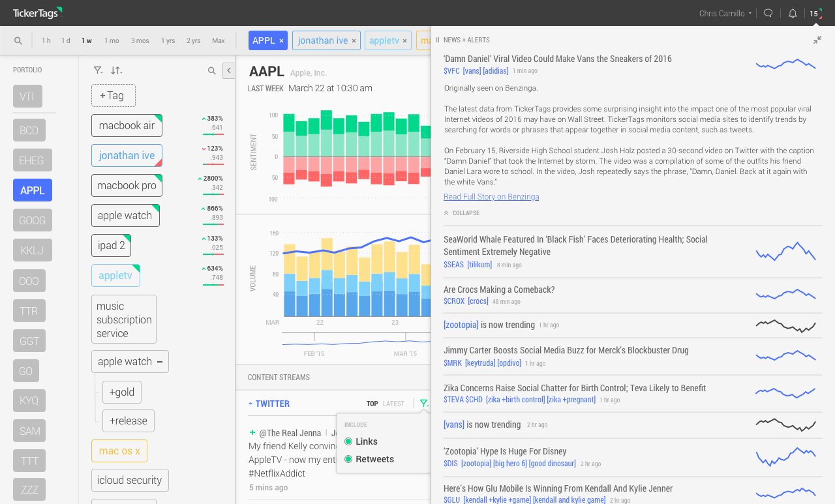Open the search magnifier in the time toolbar

tap(18, 40)
